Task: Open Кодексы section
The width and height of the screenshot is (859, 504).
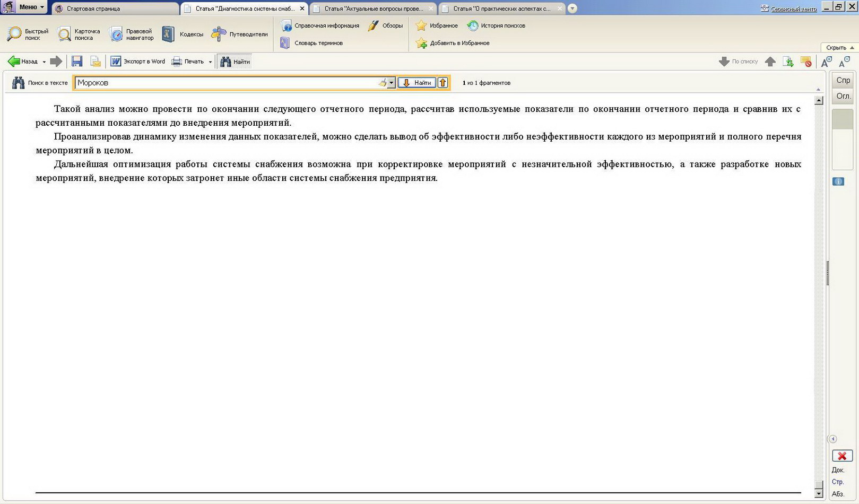Action: [183, 34]
